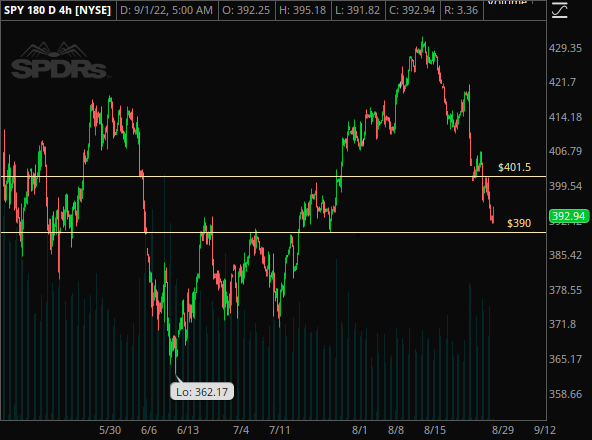The width and height of the screenshot is (592, 440).
Task: Click the 9/12 date on time axis
Action: [x=544, y=430]
